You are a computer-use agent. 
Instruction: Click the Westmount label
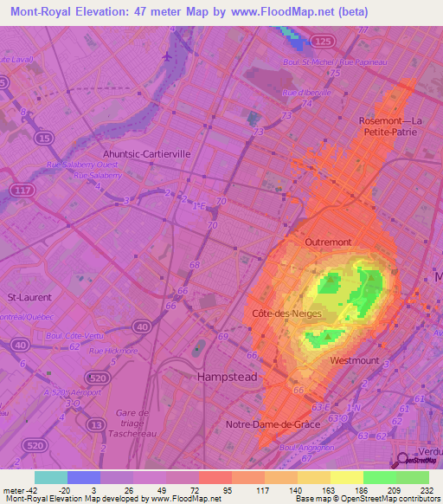pyautogui.click(x=355, y=360)
